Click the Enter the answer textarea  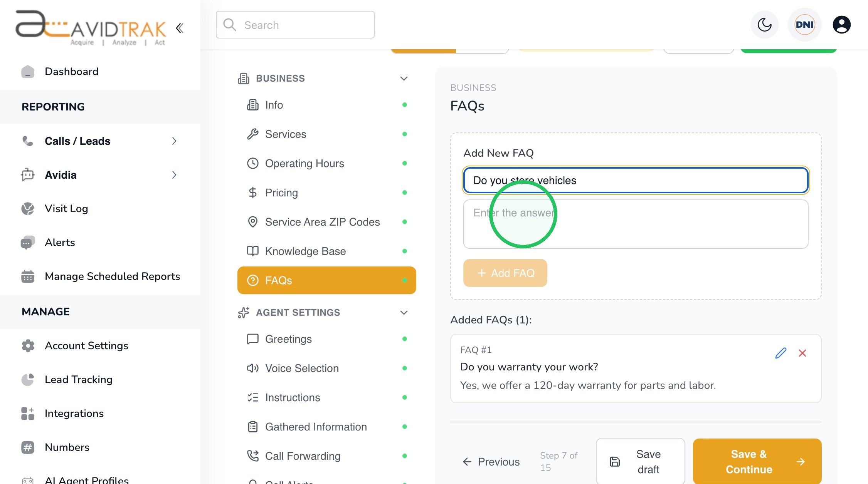tap(636, 224)
